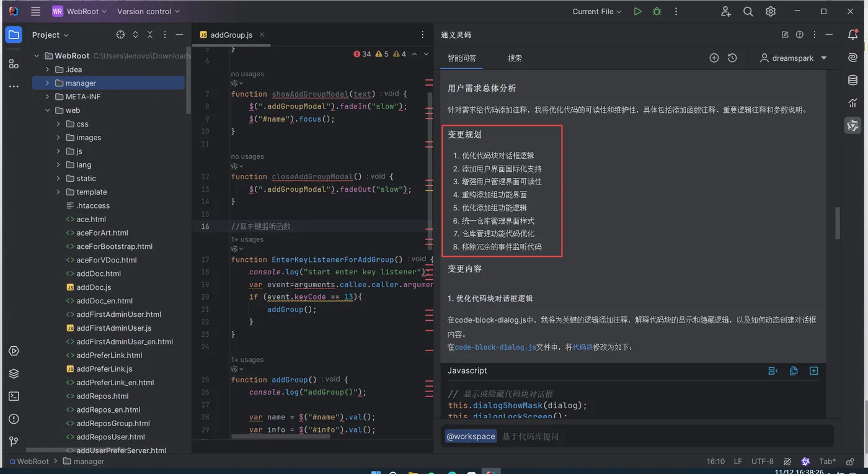Click the 代码块 link
Viewport: 868px width, 474px height.
click(583, 347)
